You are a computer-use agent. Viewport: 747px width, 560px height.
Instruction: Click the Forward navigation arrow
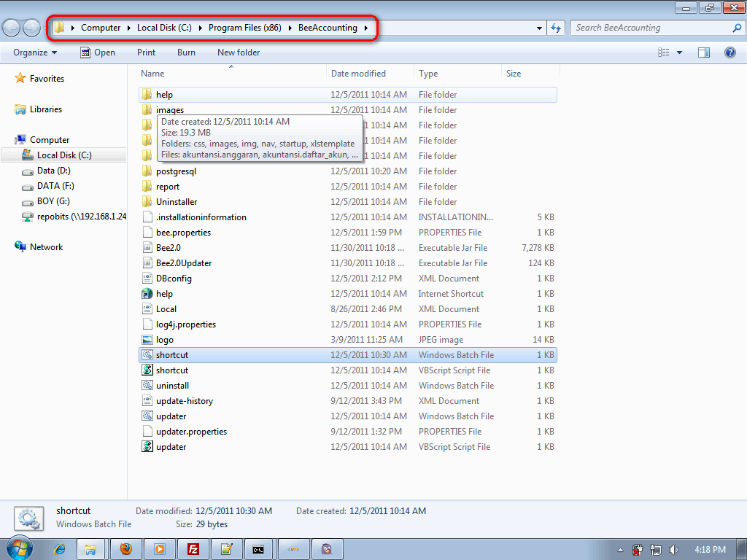click(x=31, y=28)
